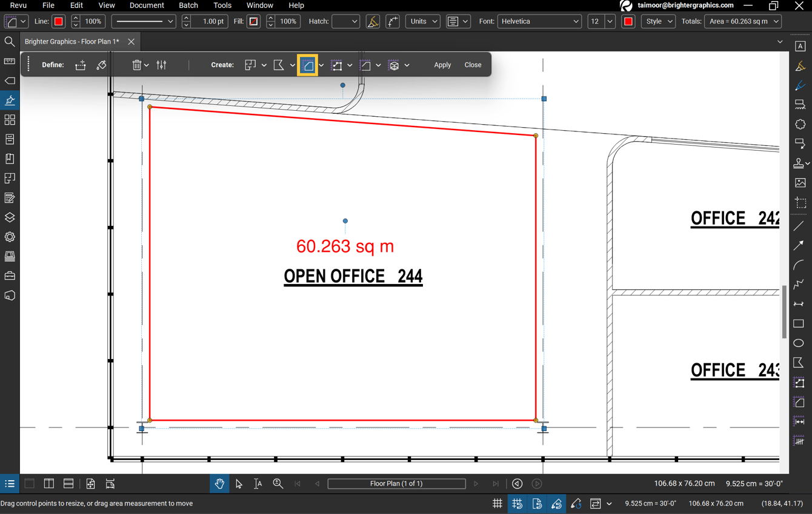Click the Apply button on the Define toolbar
Screen dimensions: 812x514
[x=442, y=65]
